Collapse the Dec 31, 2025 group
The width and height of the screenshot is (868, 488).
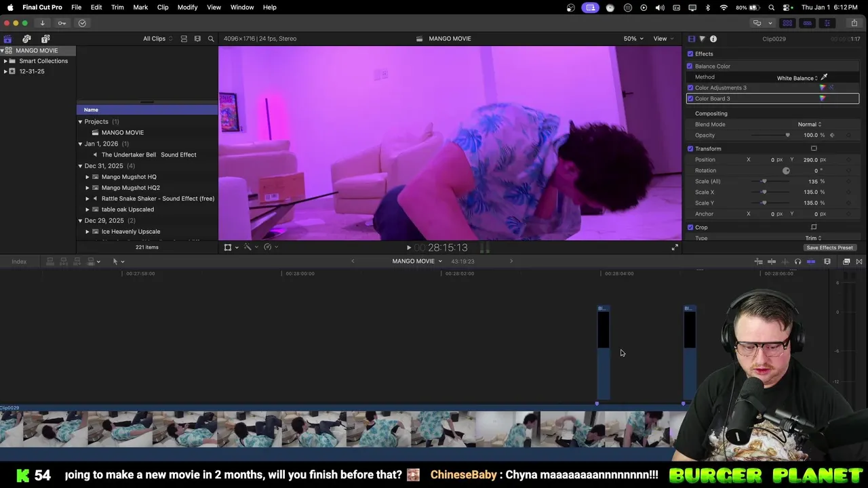coord(80,165)
